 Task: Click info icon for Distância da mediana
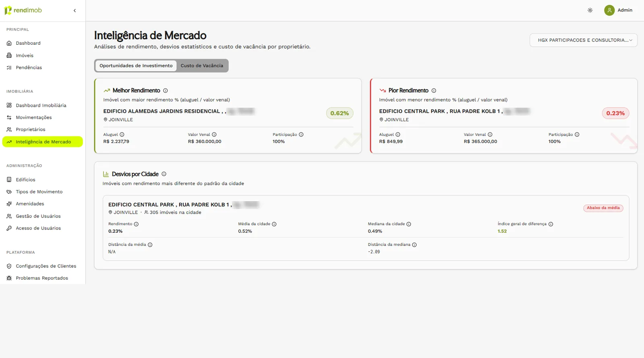[x=414, y=245]
